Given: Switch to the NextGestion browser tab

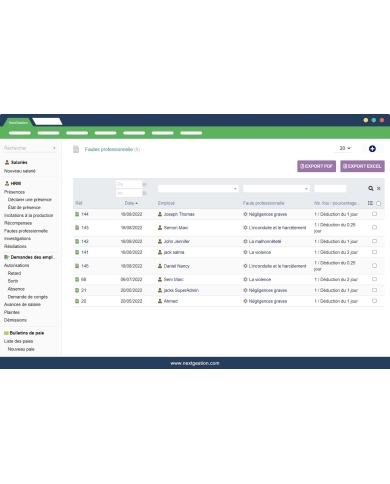Looking at the screenshot, I should click(18, 122).
